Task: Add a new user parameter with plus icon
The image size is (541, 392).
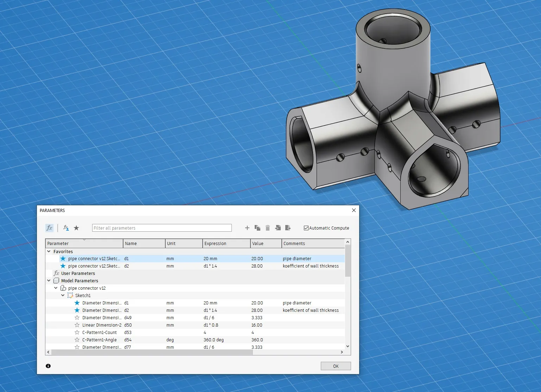Action: pos(247,228)
